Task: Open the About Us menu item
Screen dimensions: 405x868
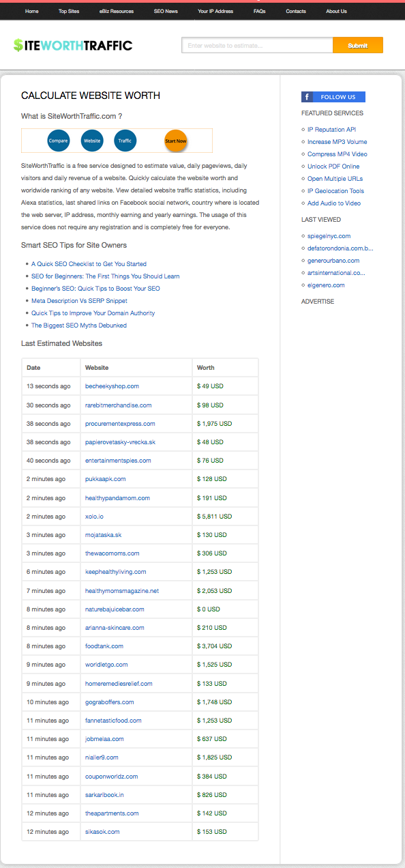Action: [x=336, y=12]
